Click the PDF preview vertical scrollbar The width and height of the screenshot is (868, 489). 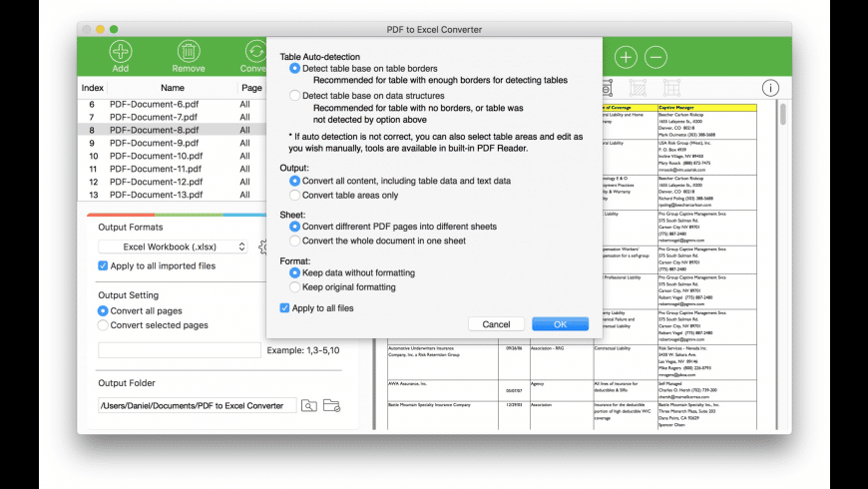tap(783, 114)
